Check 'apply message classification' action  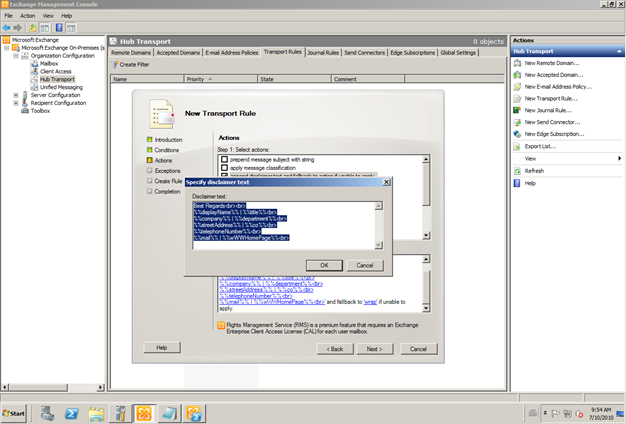coord(224,168)
